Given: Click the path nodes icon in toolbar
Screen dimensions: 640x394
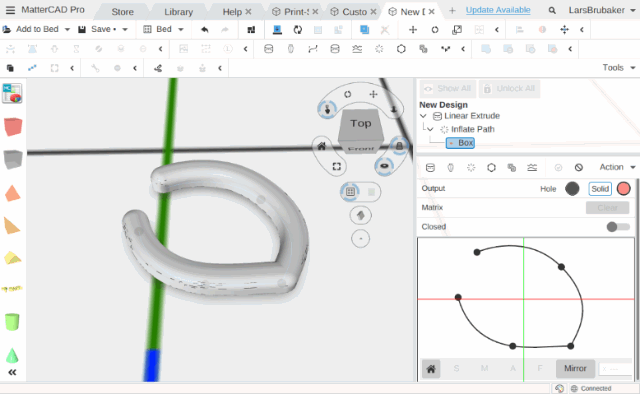Looking at the screenshot, I should (445, 49).
